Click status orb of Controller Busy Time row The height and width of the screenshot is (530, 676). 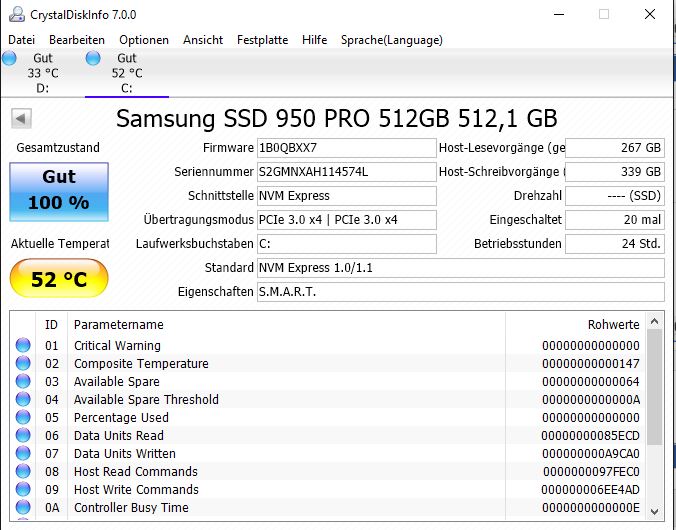pos(23,508)
